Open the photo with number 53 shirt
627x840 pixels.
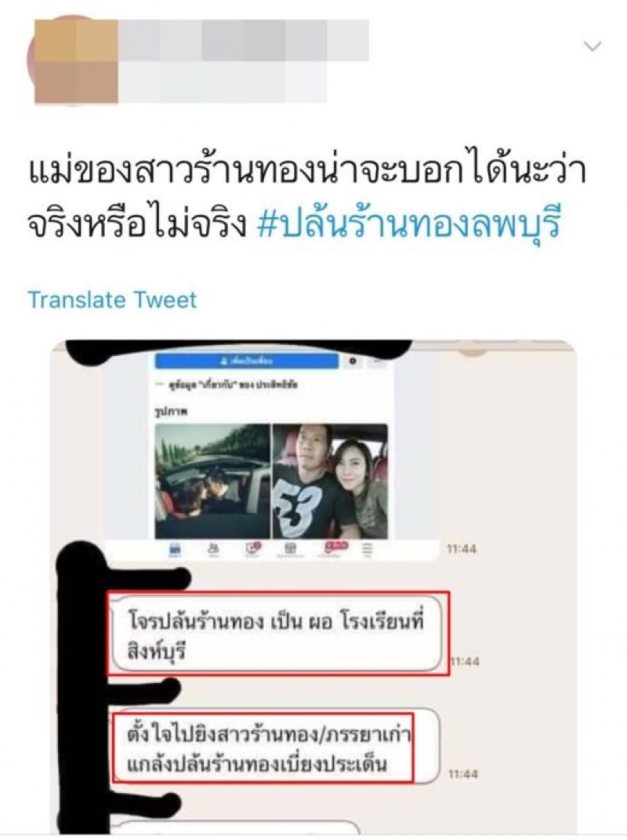coord(330,481)
